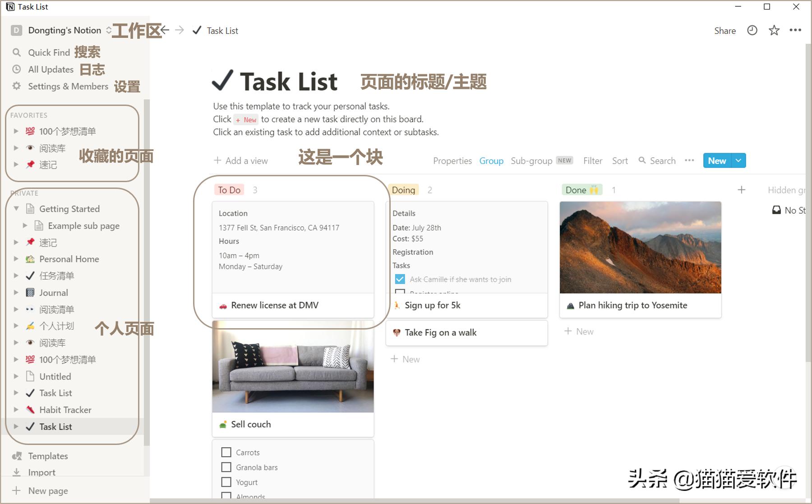Open the New button dropdown arrow

click(x=738, y=160)
